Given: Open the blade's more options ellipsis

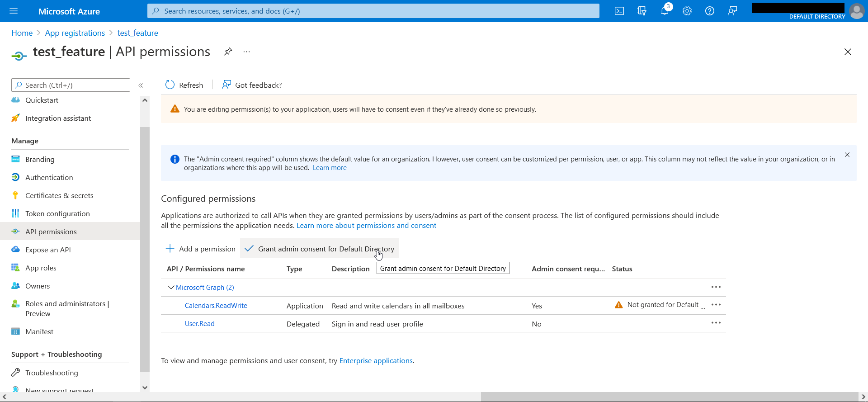Looking at the screenshot, I should point(246,52).
